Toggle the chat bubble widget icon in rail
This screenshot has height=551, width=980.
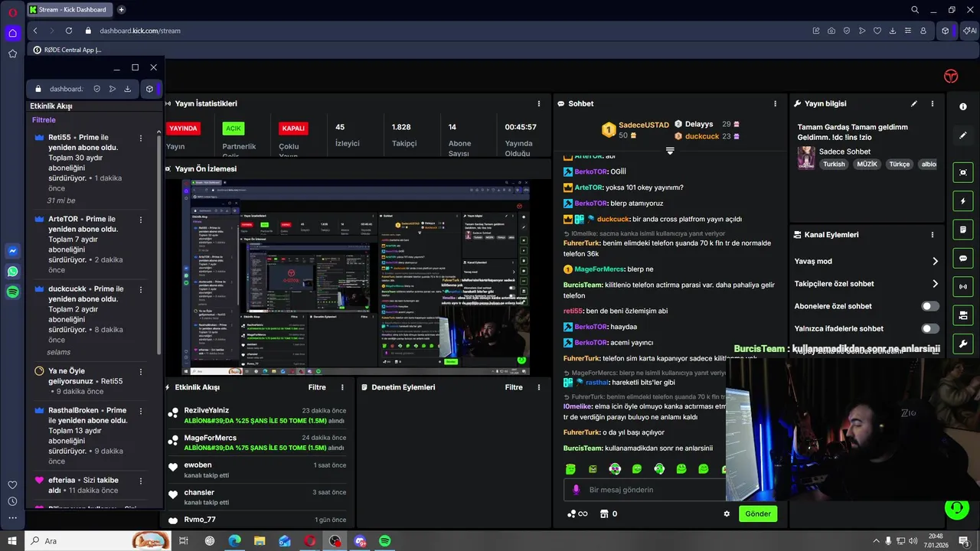pyautogui.click(x=963, y=259)
